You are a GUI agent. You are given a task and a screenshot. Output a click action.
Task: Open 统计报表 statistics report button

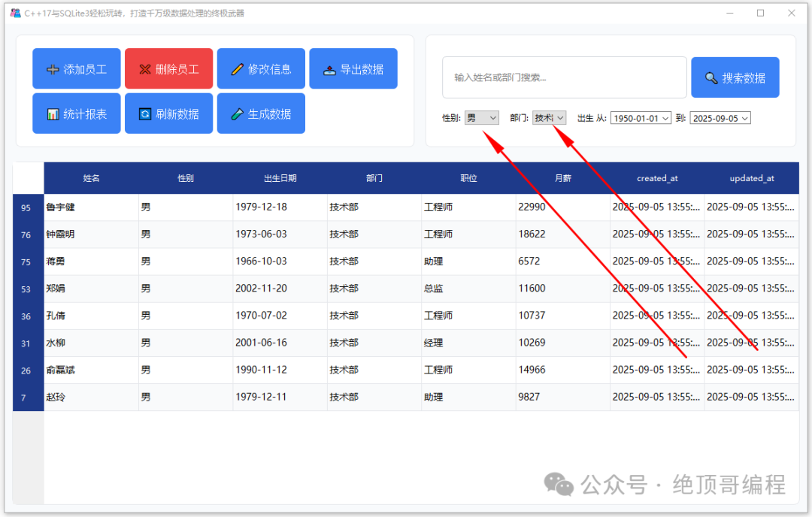pyautogui.click(x=77, y=114)
